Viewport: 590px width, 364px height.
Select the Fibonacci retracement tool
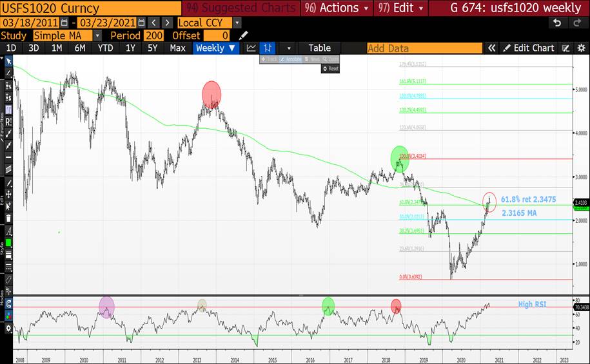coord(8,110)
